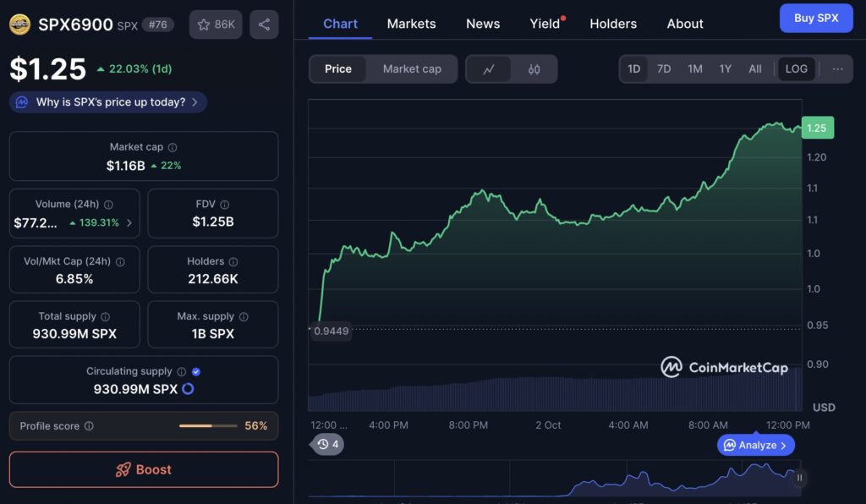Expand the Volume (24h) details chevron
The image size is (866, 504).
tap(129, 223)
